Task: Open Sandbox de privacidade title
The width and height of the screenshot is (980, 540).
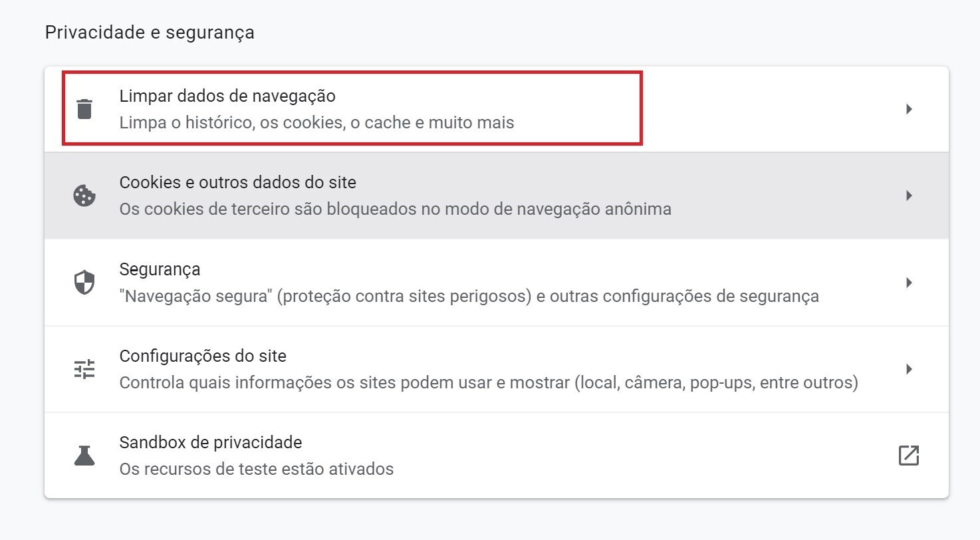Action: coord(211,442)
